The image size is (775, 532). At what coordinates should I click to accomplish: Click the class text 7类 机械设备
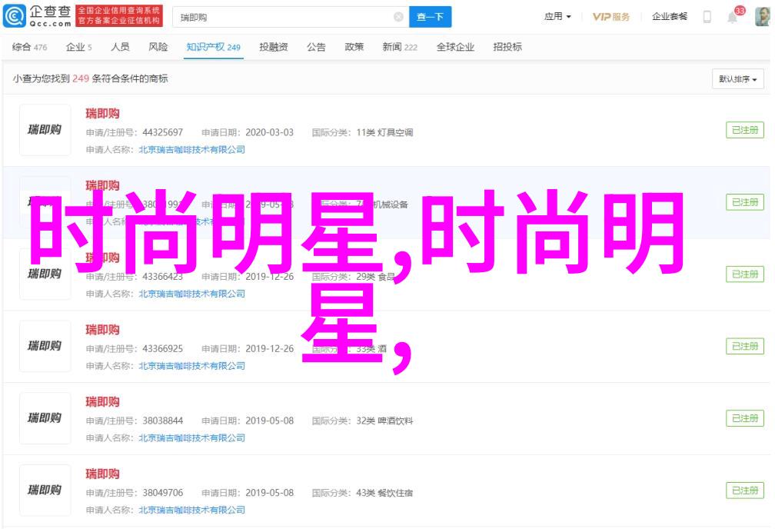(382, 204)
